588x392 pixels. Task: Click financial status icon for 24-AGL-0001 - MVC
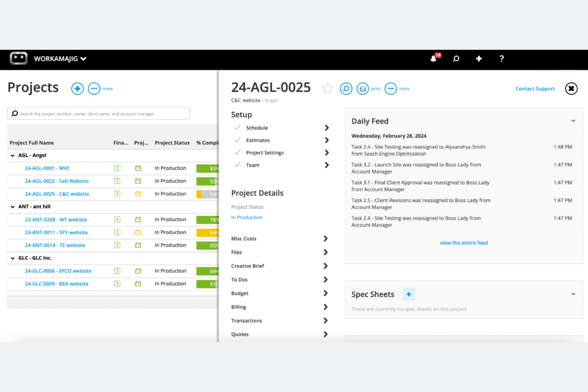[117, 168]
